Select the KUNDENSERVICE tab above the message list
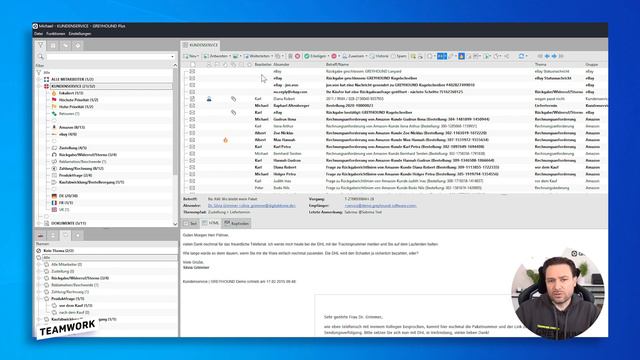Screen dimensions: 640x360 click(201, 45)
